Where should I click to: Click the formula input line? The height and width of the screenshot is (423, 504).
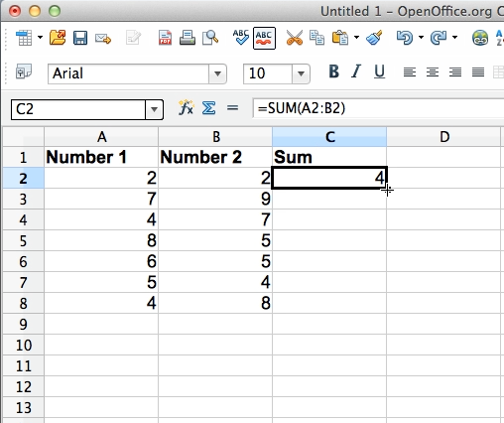(x=378, y=108)
